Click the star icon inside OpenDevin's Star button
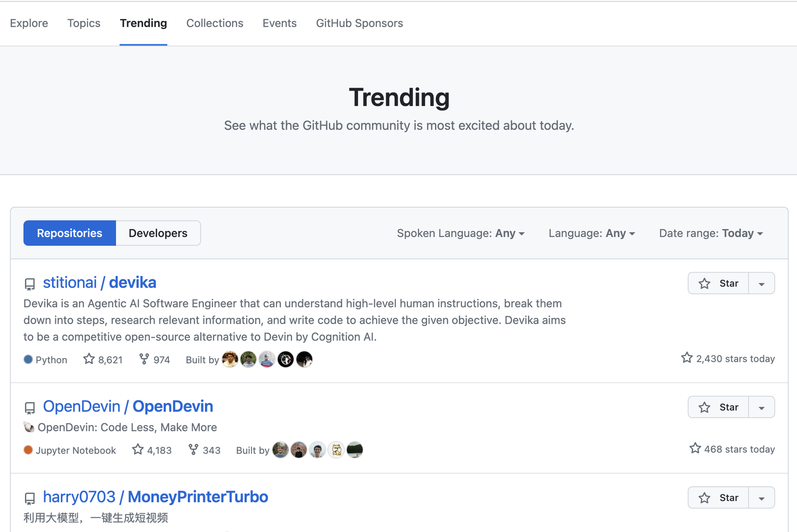 pyautogui.click(x=704, y=407)
